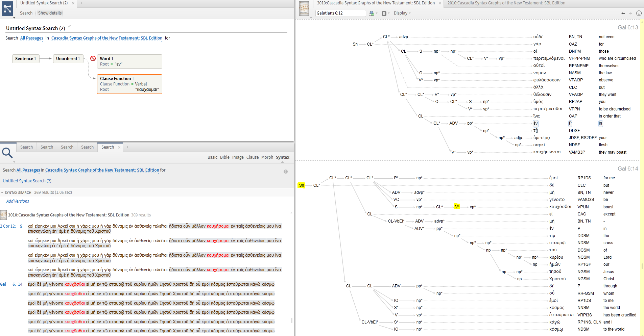Click the Show details button
Viewport: 644px width, 336px height.
[x=50, y=13]
